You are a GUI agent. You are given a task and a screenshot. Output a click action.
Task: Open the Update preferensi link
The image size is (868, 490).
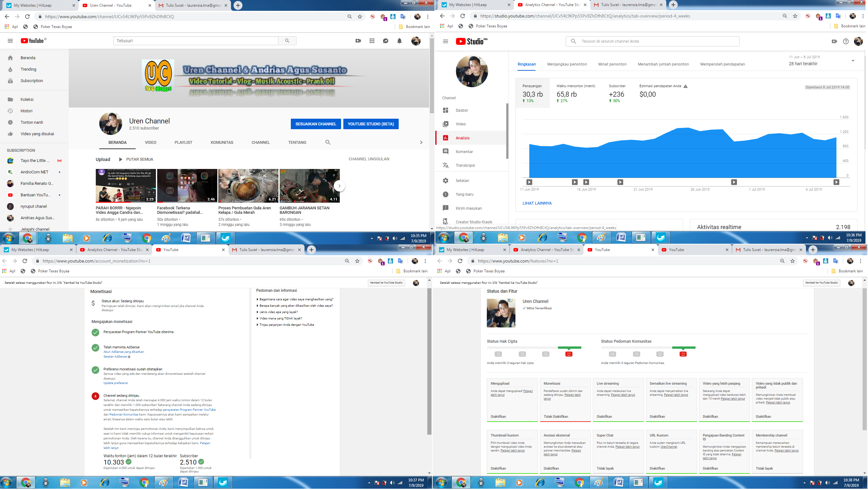(x=115, y=383)
